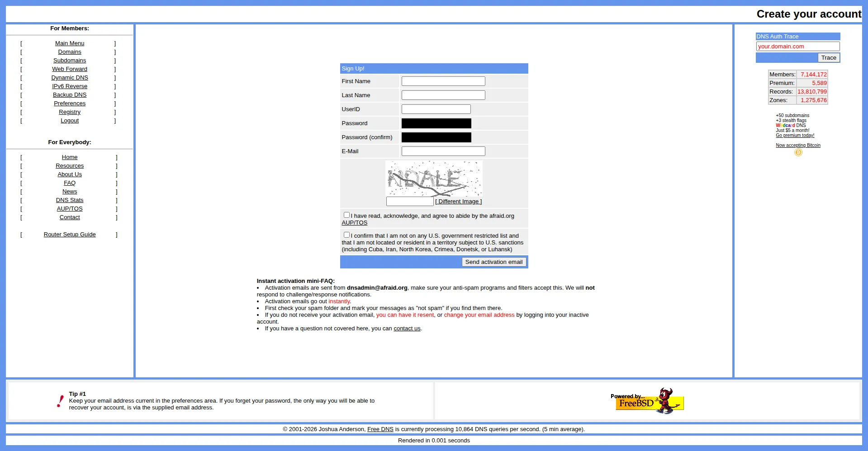The height and width of the screenshot is (451, 868).
Task: Request a Different Image captcha
Action: (x=459, y=202)
